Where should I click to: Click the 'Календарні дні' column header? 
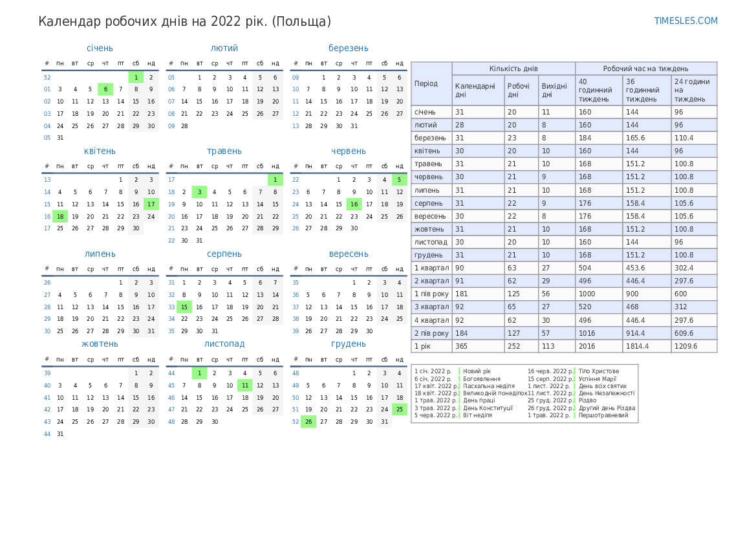tap(478, 90)
